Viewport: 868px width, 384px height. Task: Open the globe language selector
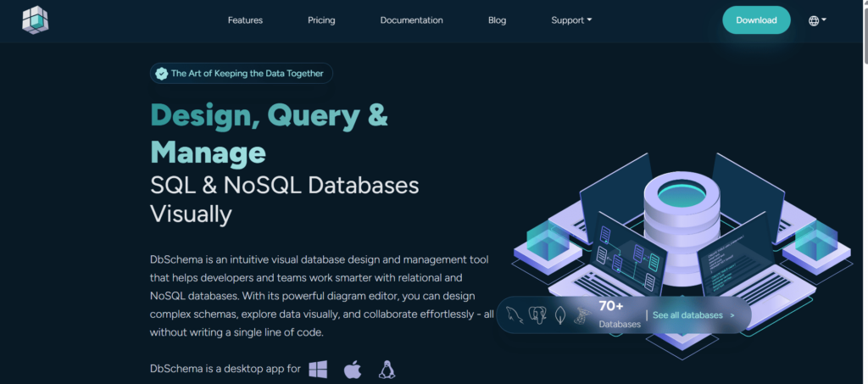pyautogui.click(x=817, y=20)
